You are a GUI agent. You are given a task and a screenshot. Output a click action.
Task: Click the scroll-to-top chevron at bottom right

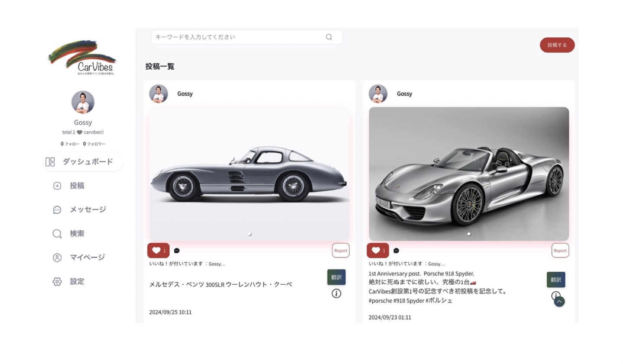(x=559, y=301)
